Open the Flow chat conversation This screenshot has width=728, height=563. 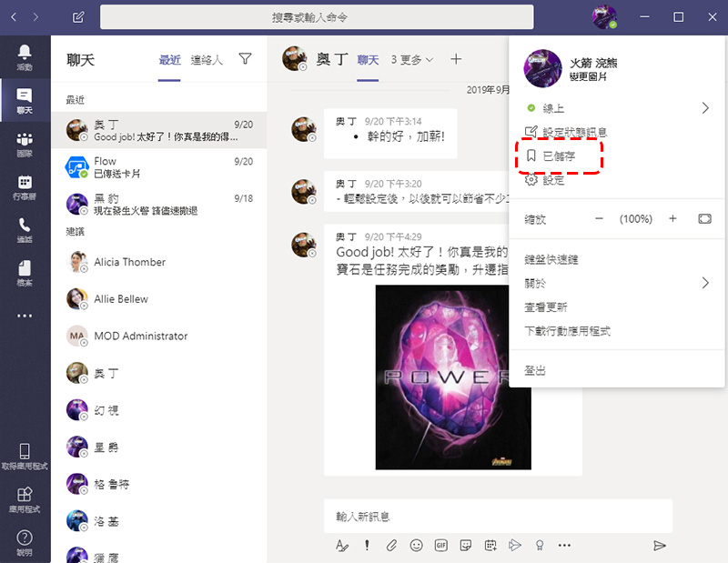coord(158,167)
